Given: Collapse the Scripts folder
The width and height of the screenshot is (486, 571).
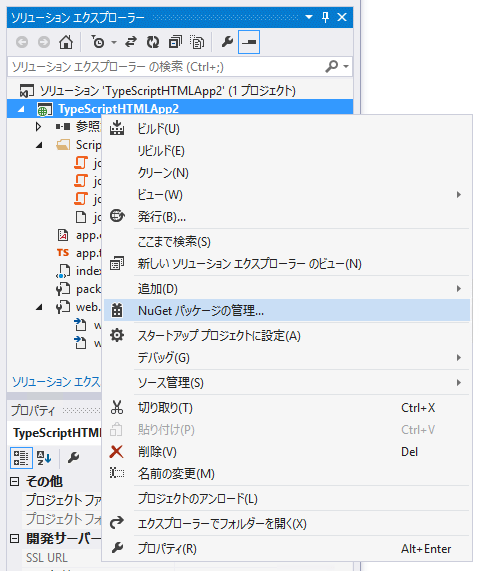Looking at the screenshot, I should click(x=39, y=145).
